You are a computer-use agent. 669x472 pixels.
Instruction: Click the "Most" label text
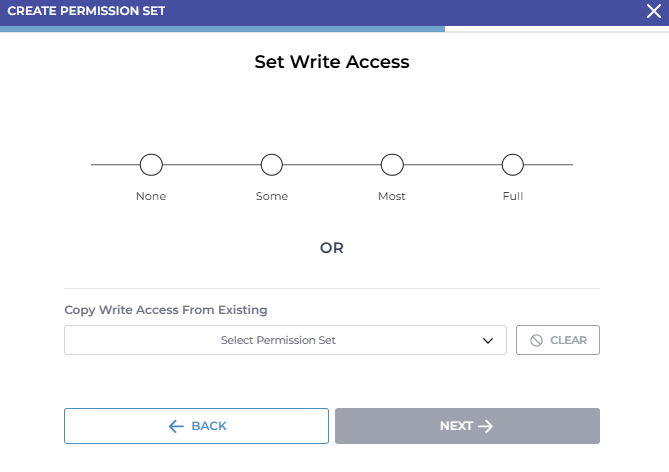tap(392, 196)
